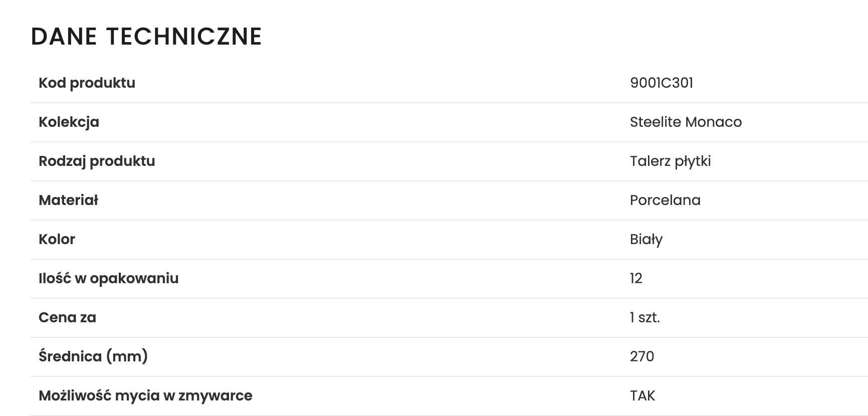Select the Biały color value

[646, 239]
